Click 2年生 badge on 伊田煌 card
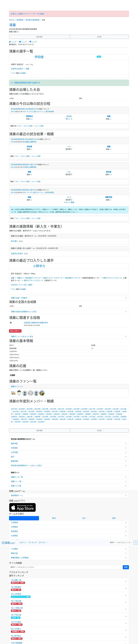138x644 pixels. pyautogui.click(x=99, y=57)
